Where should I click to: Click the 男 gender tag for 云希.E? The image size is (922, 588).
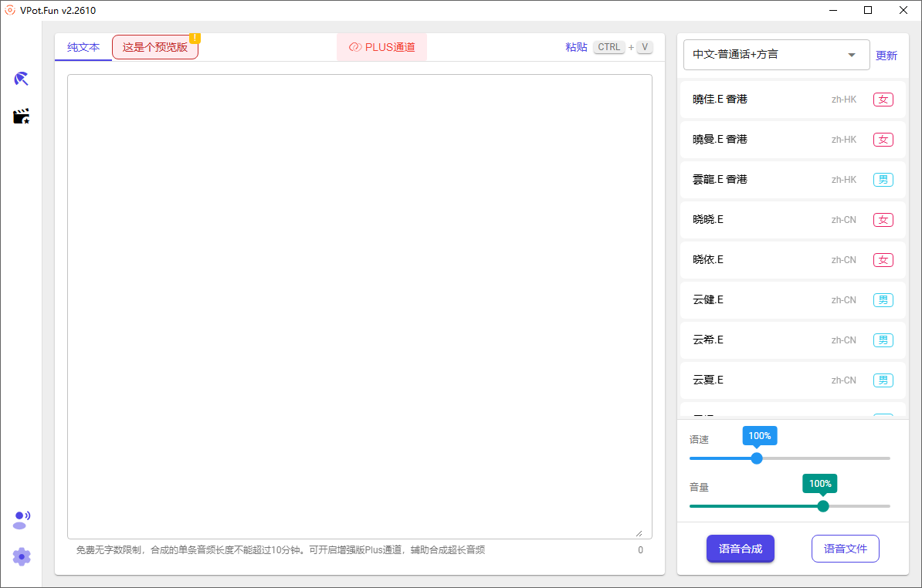[883, 340]
